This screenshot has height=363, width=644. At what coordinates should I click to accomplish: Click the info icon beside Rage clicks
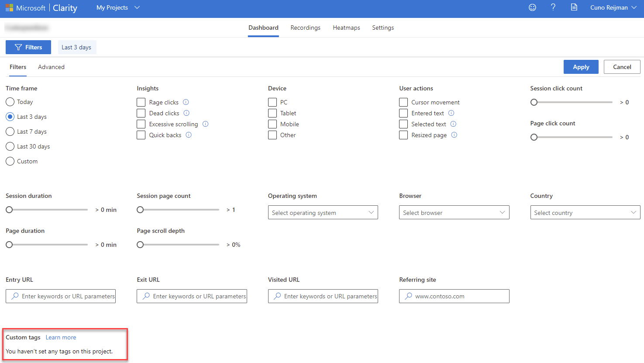pos(186,102)
